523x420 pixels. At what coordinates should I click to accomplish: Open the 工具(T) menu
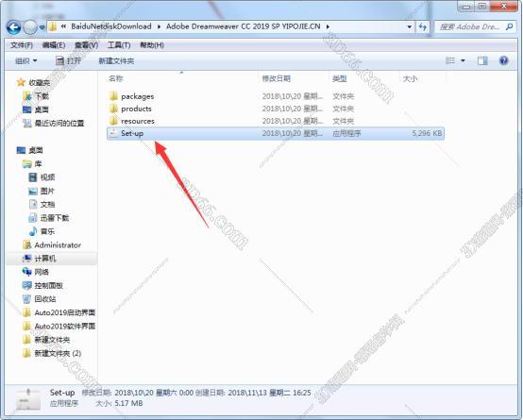[x=119, y=45]
